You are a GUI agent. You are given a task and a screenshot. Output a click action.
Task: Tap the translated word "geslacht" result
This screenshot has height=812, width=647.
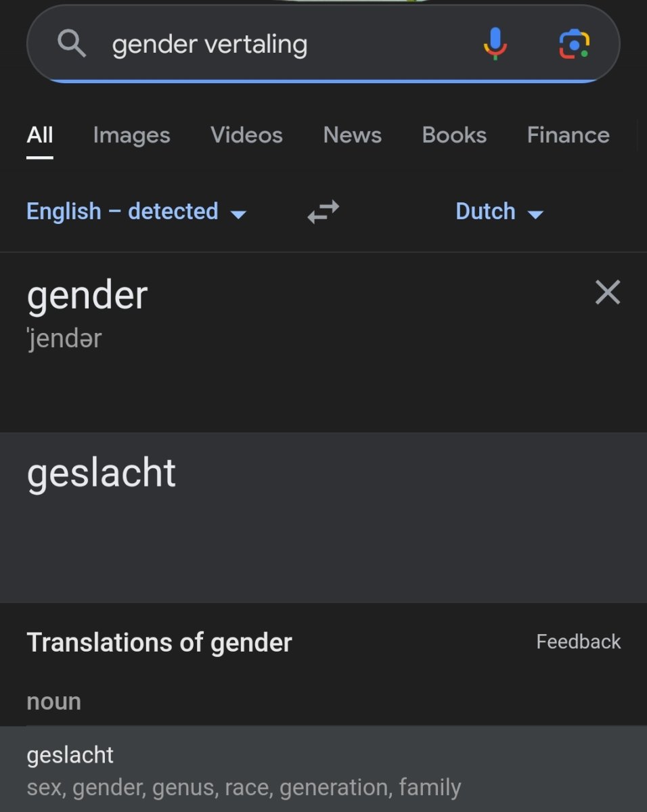pyautogui.click(x=102, y=473)
